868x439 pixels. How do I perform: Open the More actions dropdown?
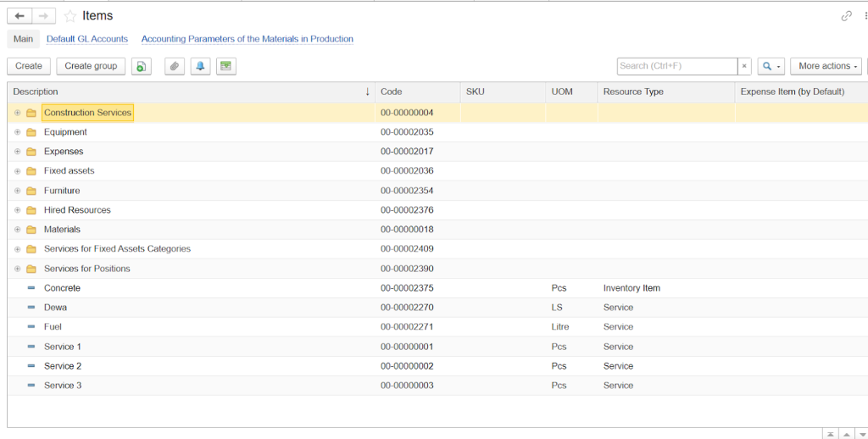826,66
